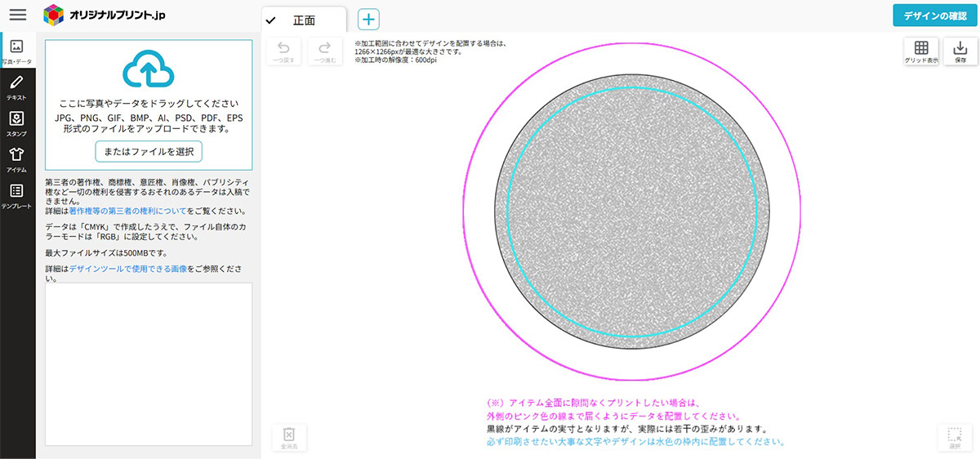Activate the 選択 selection tool

[955, 438]
